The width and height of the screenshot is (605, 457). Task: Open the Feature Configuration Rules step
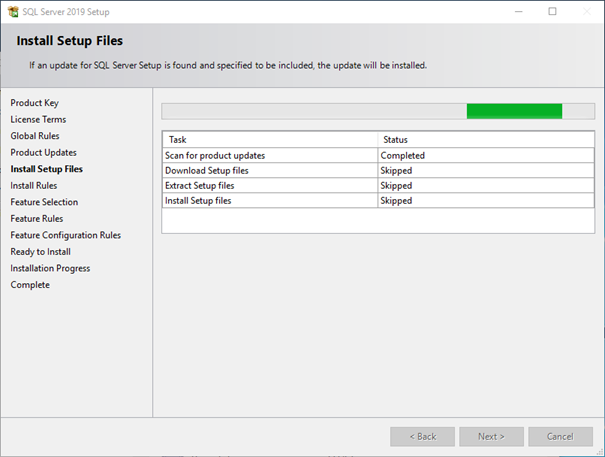tap(66, 235)
